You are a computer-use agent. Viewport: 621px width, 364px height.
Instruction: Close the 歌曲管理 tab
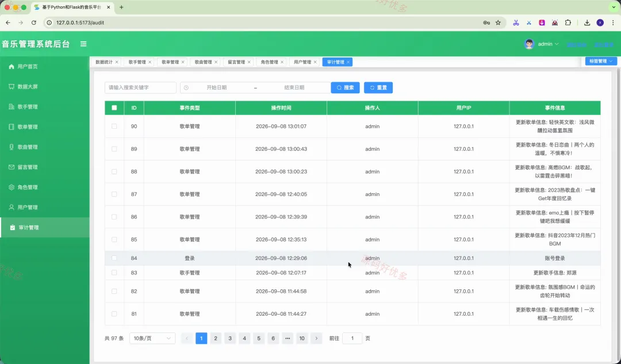click(x=216, y=62)
